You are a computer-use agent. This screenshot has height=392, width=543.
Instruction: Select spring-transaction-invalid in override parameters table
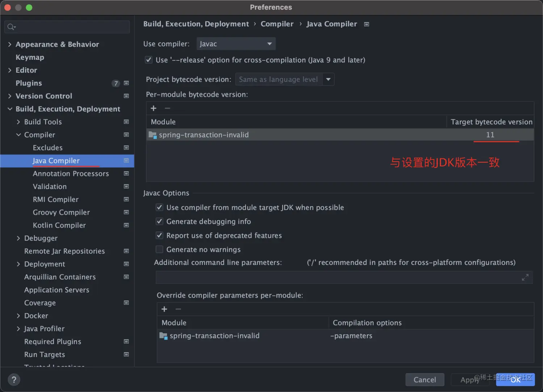[345, 336]
